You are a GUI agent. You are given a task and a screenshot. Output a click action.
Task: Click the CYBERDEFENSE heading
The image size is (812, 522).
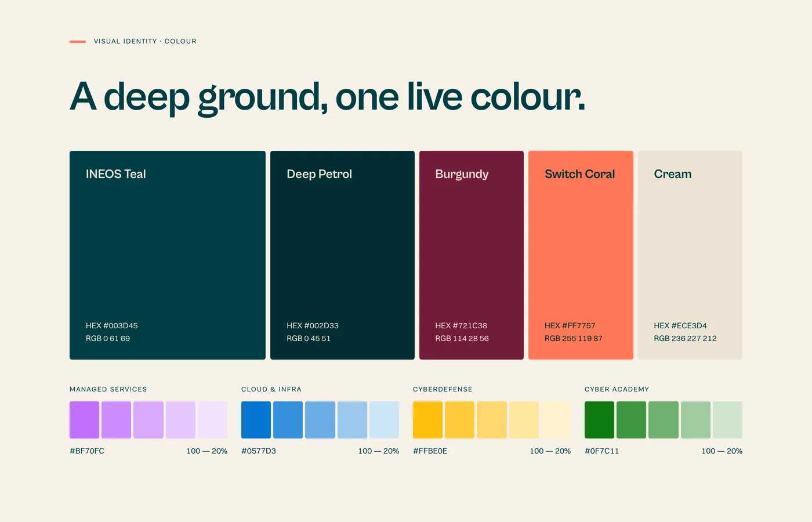pyautogui.click(x=443, y=389)
